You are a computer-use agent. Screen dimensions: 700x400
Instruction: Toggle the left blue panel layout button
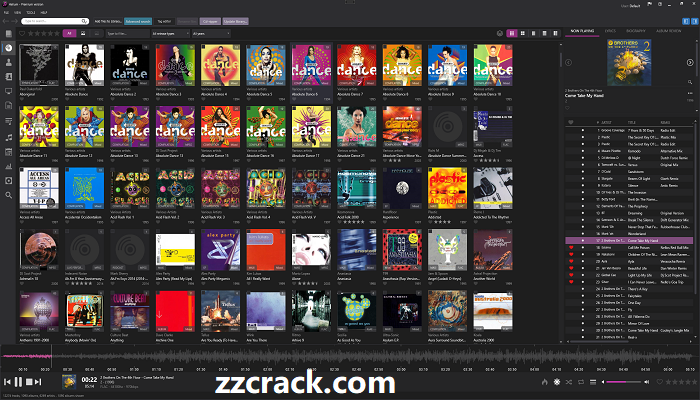(x=686, y=21)
